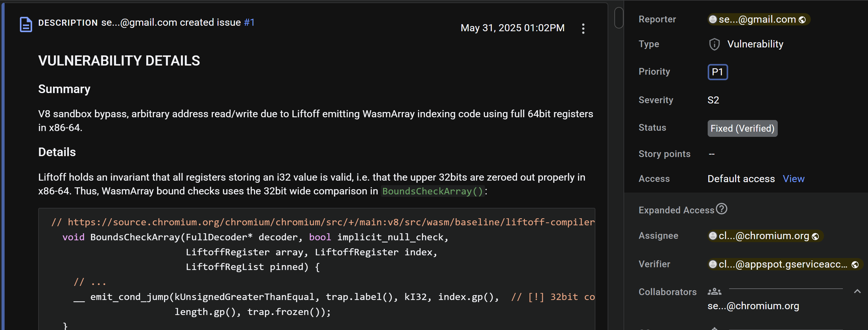The width and height of the screenshot is (868, 330).
Task: Select the S2 severity value
Action: [713, 100]
